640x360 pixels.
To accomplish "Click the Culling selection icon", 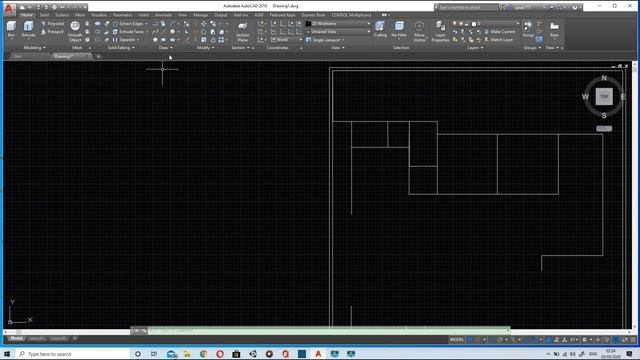I will tap(380, 29).
